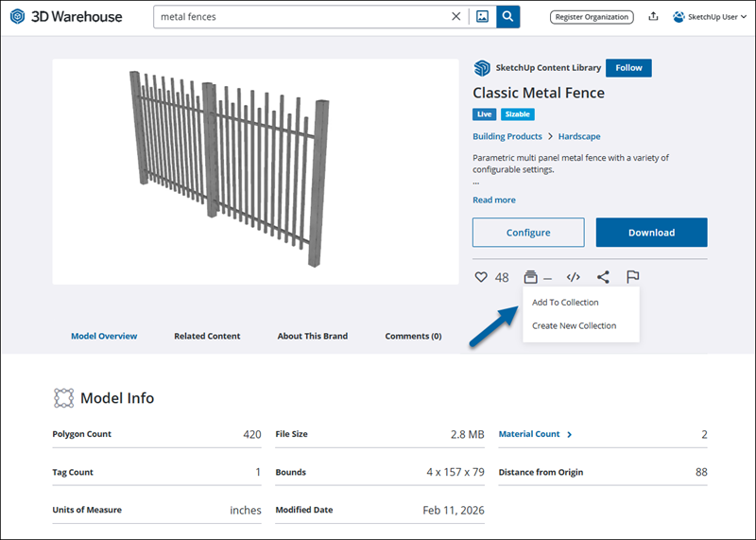Click the Modified Date Feb 11, 2026
756x540 pixels.
(x=454, y=510)
